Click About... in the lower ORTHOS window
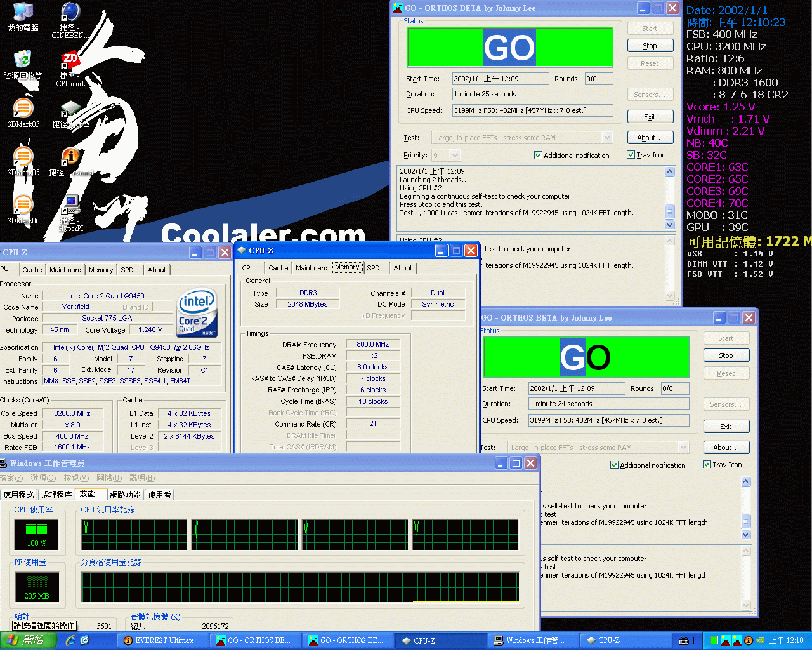Screen dimensions: 812x650 [726, 448]
